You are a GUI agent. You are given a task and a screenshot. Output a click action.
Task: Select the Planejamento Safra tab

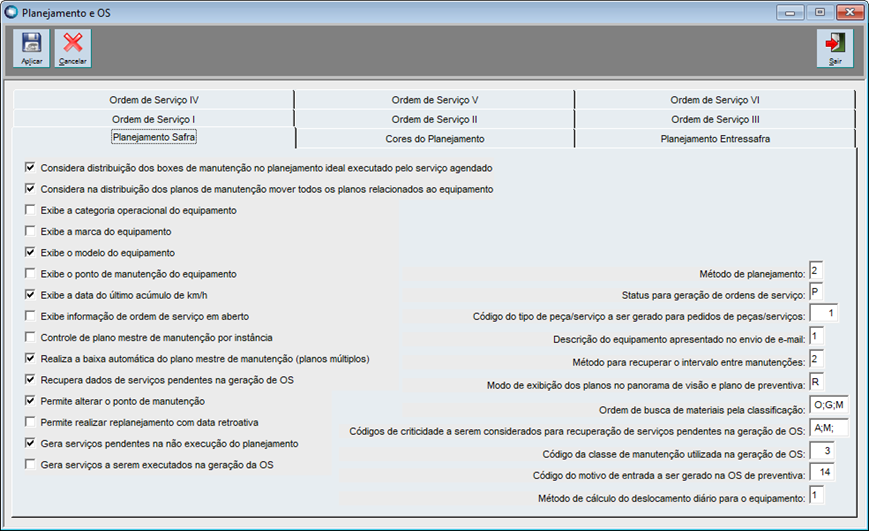click(154, 137)
